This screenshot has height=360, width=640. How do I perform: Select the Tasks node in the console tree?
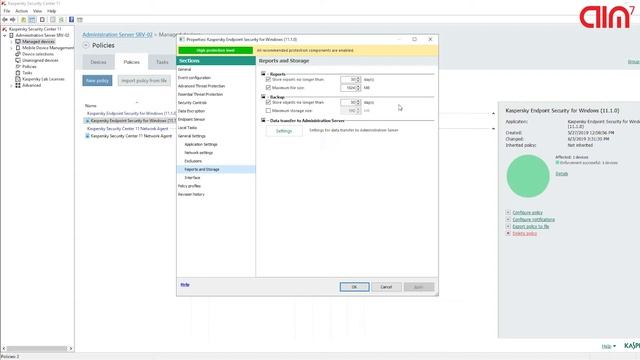27,73
